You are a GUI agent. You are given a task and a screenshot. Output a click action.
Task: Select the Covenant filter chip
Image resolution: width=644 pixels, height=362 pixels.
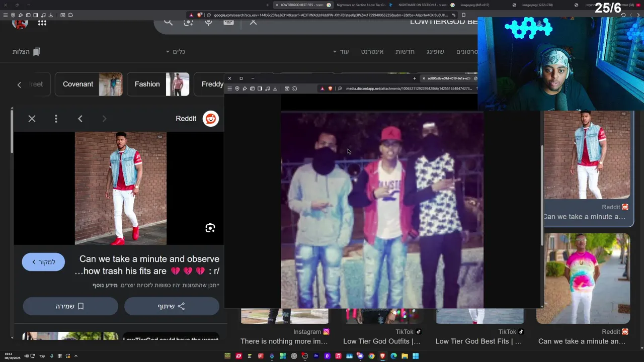pyautogui.click(x=89, y=84)
